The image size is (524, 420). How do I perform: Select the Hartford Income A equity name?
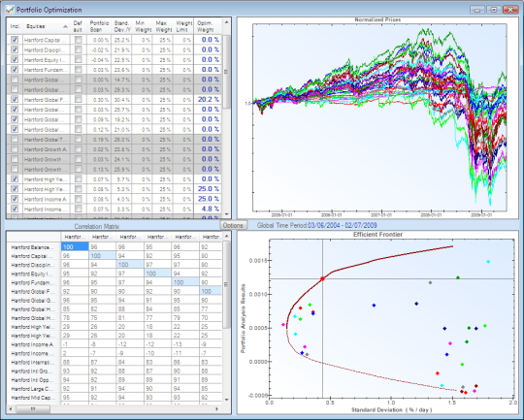click(46, 199)
